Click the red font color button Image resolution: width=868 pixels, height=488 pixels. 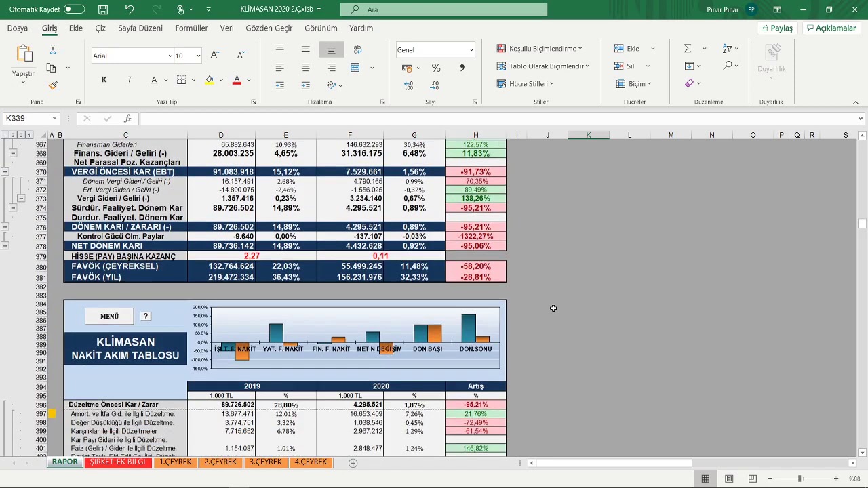tap(237, 80)
